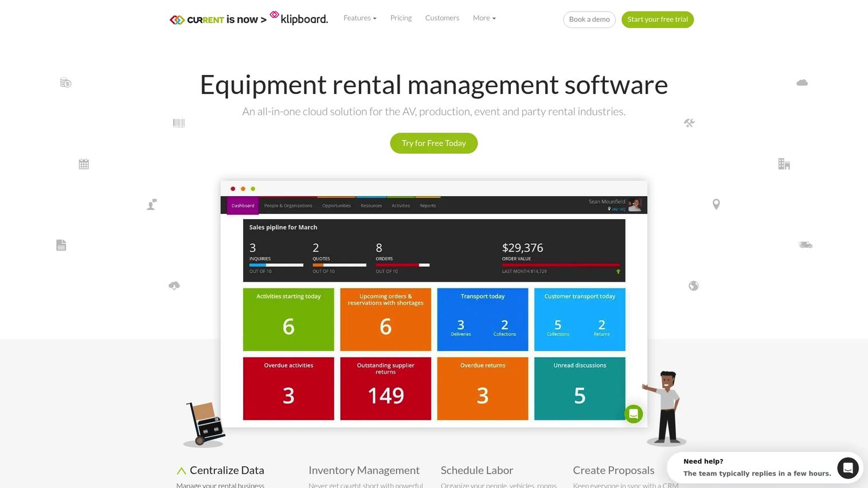This screenshot has width=868, height=488.
Task: Click the Equipment rental management software headline
Action: (x=434, y=85)
